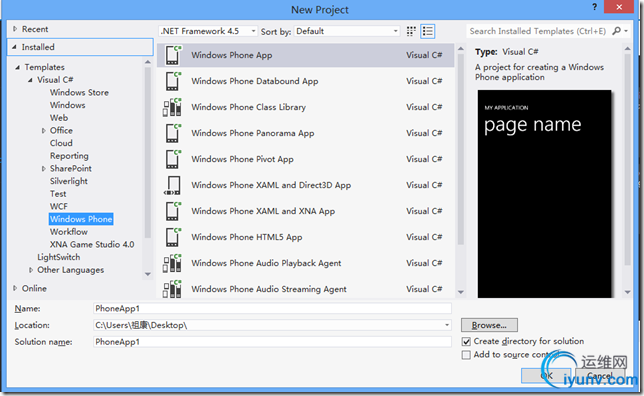Select Windows Phone Databound App template
Image resolution: width=644 pixels, height=396 pixels.
305,81
